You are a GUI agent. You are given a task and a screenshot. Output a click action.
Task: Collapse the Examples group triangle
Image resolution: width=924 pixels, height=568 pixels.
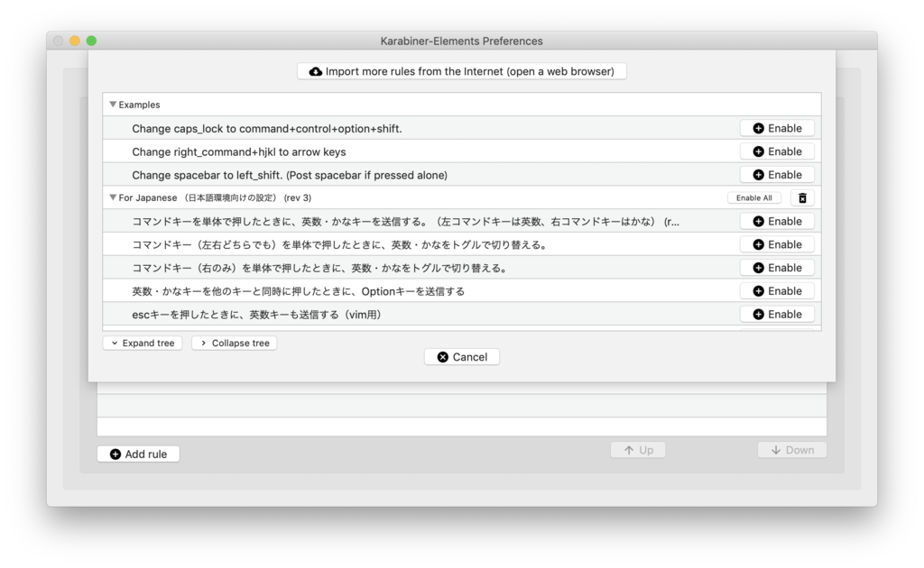[x=113, y=105]
